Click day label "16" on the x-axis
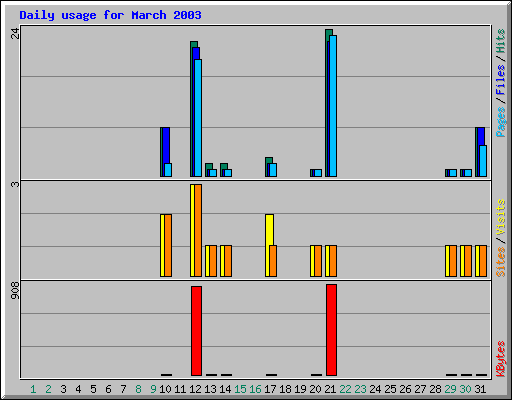The image size is (512, 400). [255, 389]
